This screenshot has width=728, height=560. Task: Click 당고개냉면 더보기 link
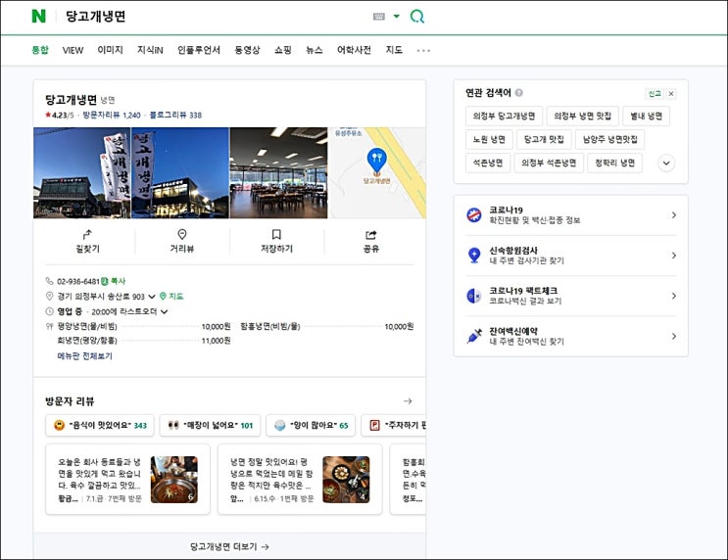(x=229, y=546)
